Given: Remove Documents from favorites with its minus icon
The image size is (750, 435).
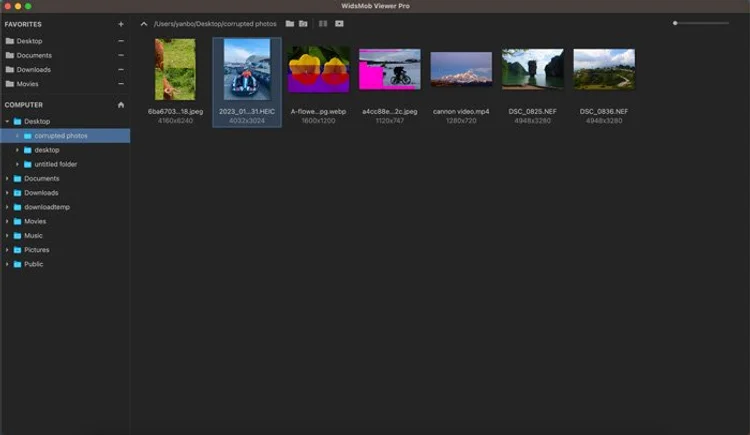Looking at the screenshot, I should click(121, 56).
